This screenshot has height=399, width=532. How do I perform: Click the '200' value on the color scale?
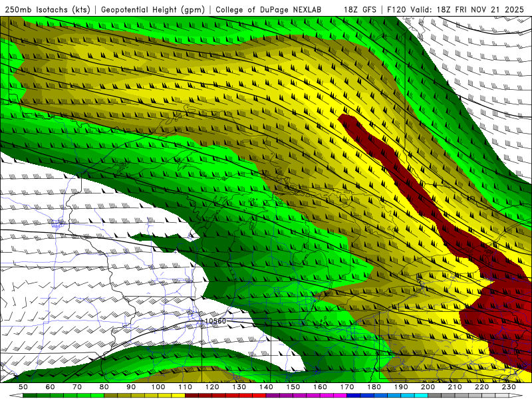428,387
